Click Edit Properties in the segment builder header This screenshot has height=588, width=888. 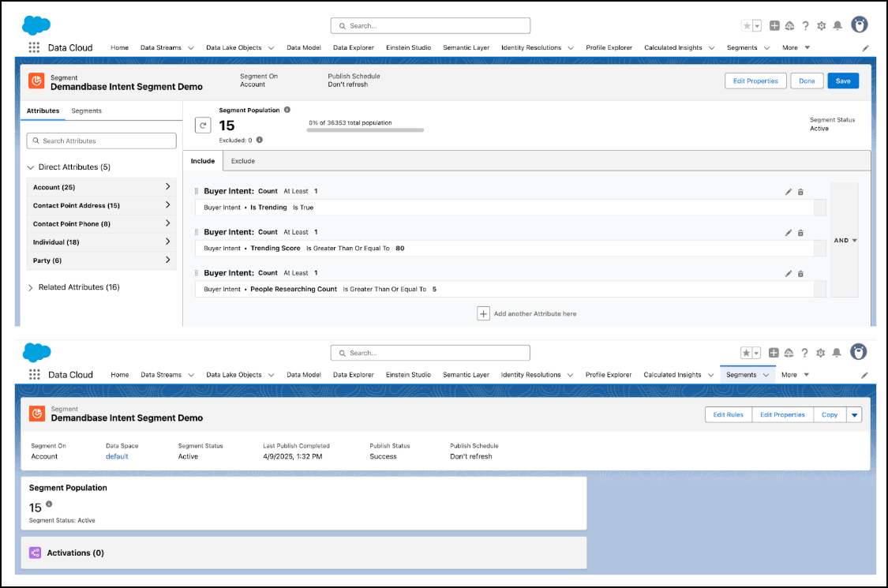coord(755,81)
